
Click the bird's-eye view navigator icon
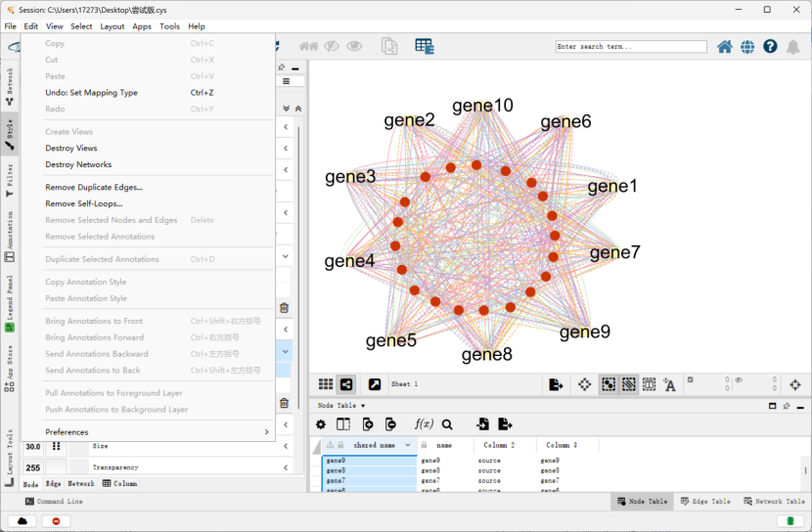coord(795,384)
